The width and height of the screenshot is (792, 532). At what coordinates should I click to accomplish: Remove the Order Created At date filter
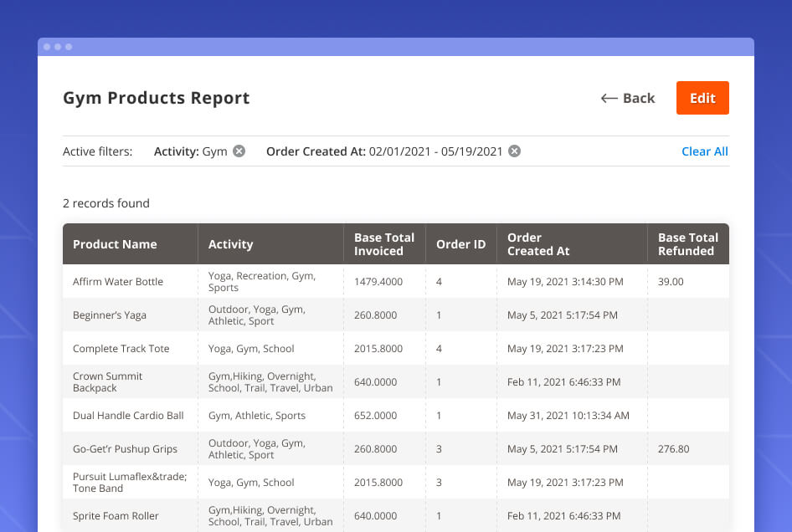[515, 151]
